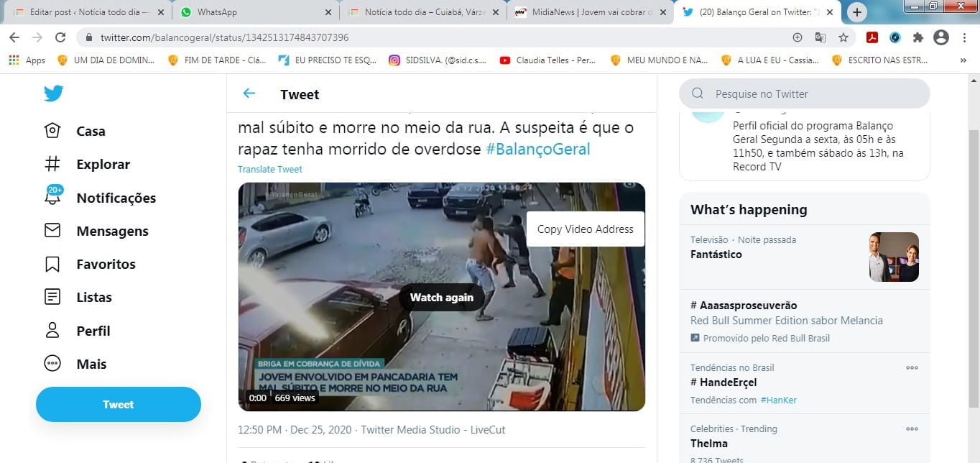The height and width of the screenshot is (463, 980).
Task: Switch to WhatsApp browser tab
Action: point(255,12)
